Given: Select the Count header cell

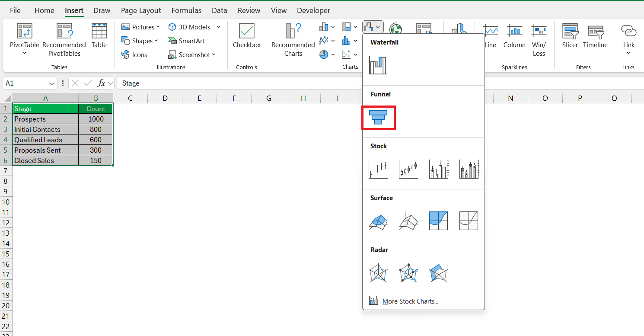Looking at the screenshot, I should click(96, 109).
